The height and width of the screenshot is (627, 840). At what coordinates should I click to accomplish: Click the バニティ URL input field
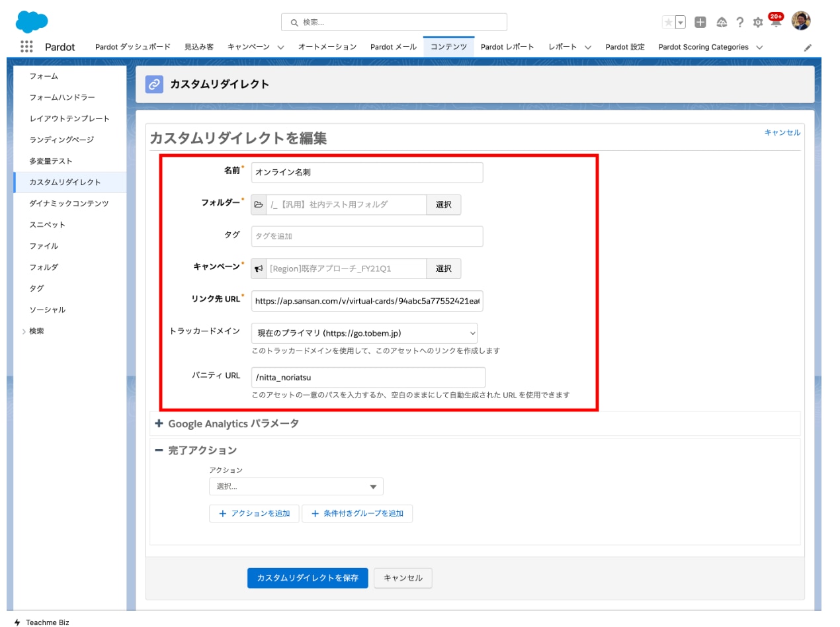(368, 377)
